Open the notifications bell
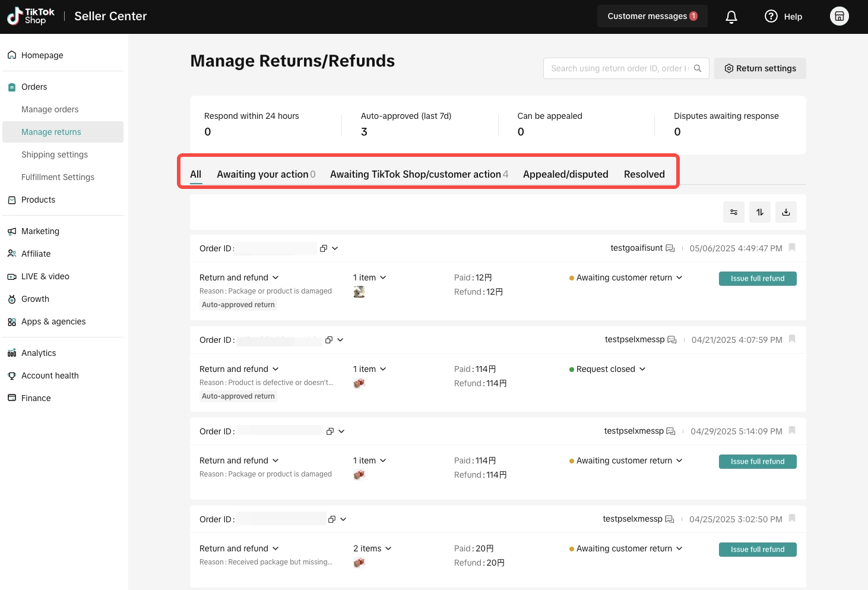This screenshot has height=590, width=868. (x=731, y=17)
